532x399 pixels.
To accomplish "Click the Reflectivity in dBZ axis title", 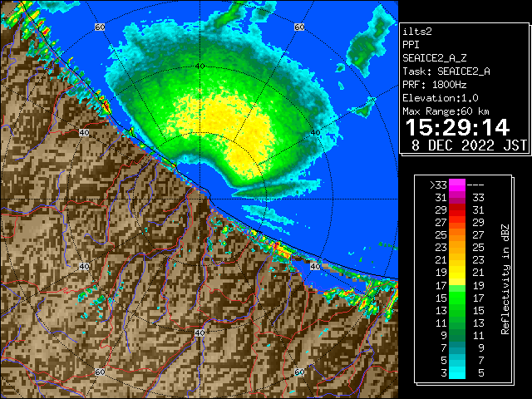I will point(505,279).
